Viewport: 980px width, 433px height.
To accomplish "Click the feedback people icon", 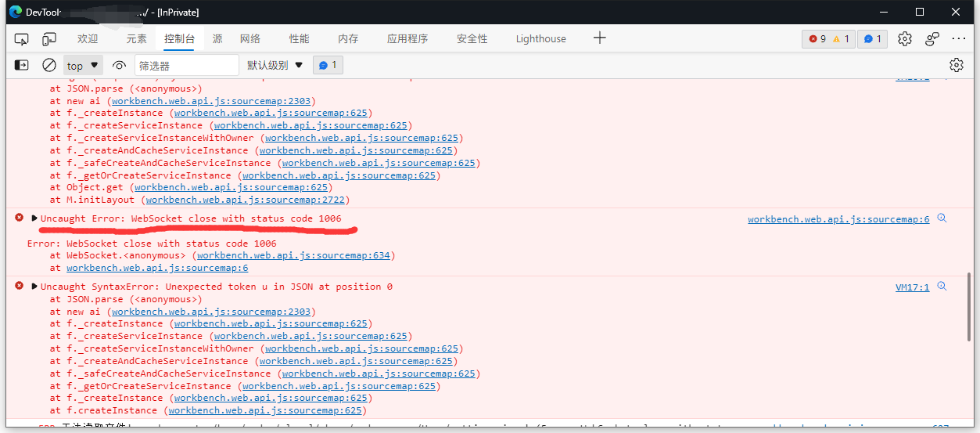I will tap(932, 38).
